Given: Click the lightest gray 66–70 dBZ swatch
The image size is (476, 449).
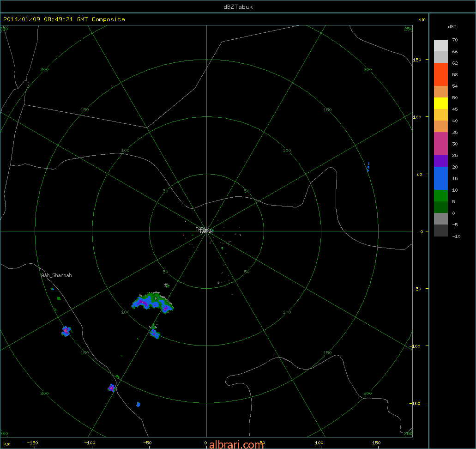Looking at the screenshot, I should [x=441, y=46].
